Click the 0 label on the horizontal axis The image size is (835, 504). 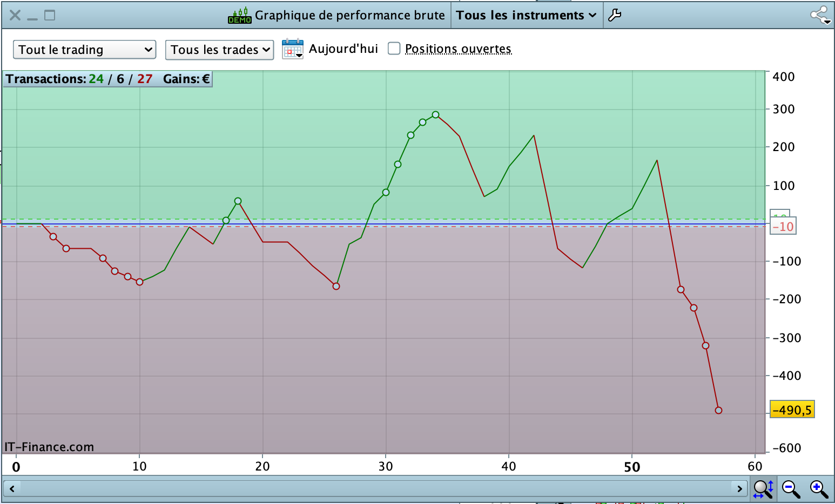16,467
